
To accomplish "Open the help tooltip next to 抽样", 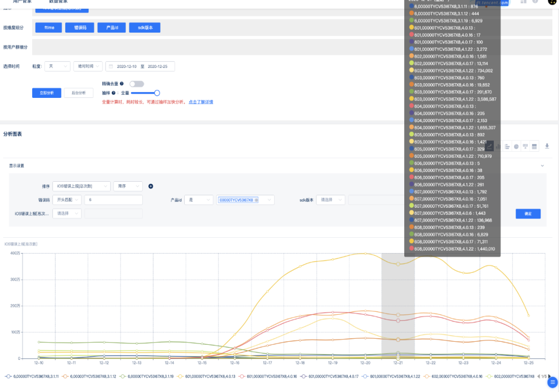I will coord(113,93).
